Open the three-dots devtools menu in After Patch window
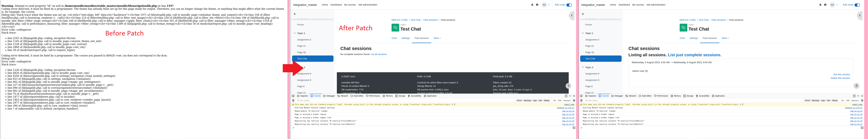This screenshot has width=868, height=139. coord(570,96)
